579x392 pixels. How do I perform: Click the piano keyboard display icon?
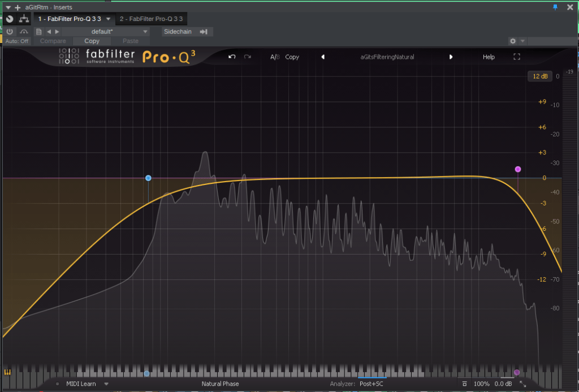8,373
